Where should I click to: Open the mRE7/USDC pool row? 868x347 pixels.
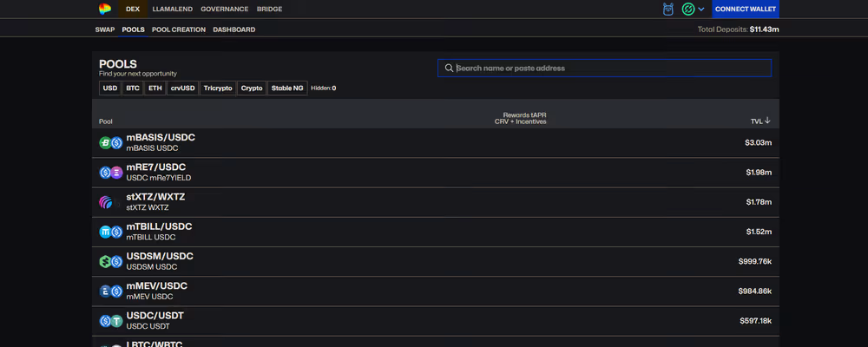point(434,173)
